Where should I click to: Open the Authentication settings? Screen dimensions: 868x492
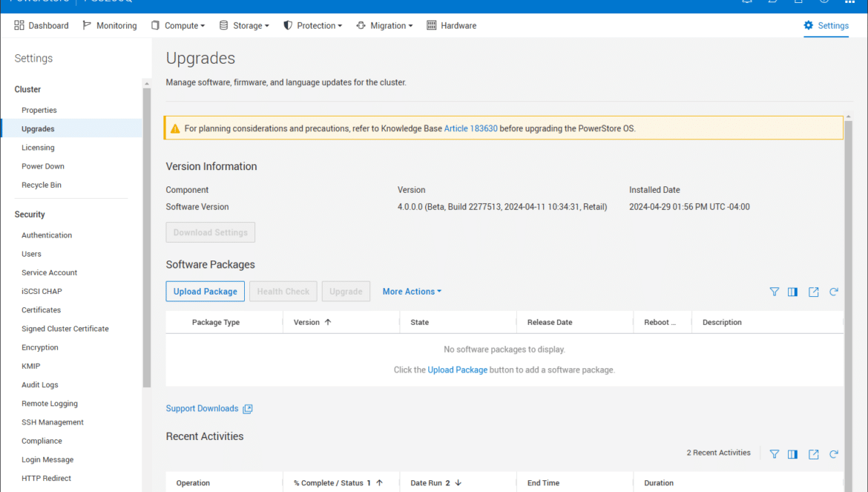pos(47,235)
